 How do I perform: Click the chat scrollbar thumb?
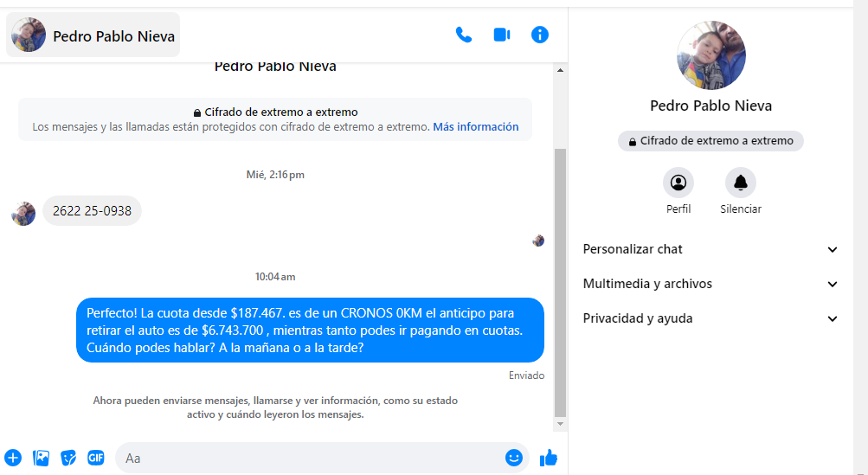click(560, 282)
